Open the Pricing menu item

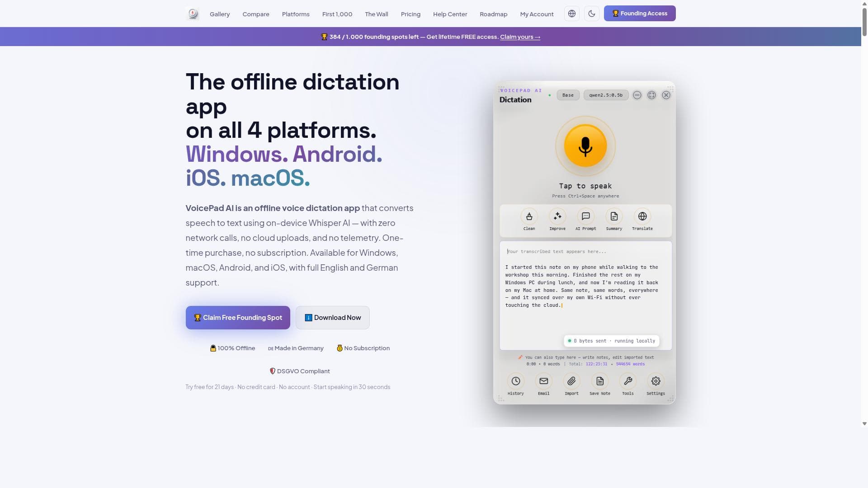coord(410,14)
